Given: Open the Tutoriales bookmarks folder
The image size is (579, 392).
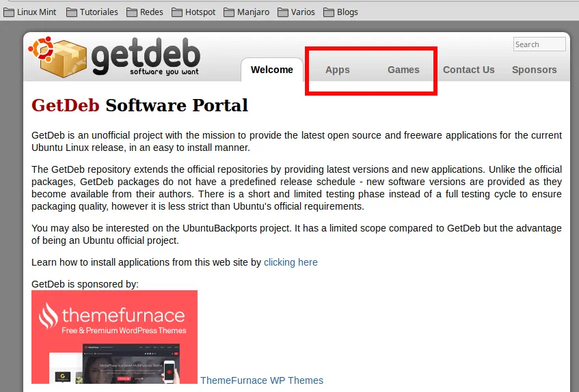Looking at the screenshot, I should pos(92,12).
